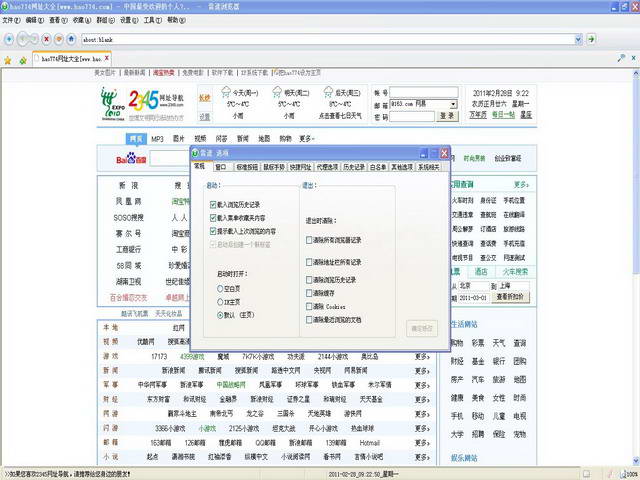640x480 pixels.
Task: Expand 更多» on the 小说 row
Action: coord(422,457)
